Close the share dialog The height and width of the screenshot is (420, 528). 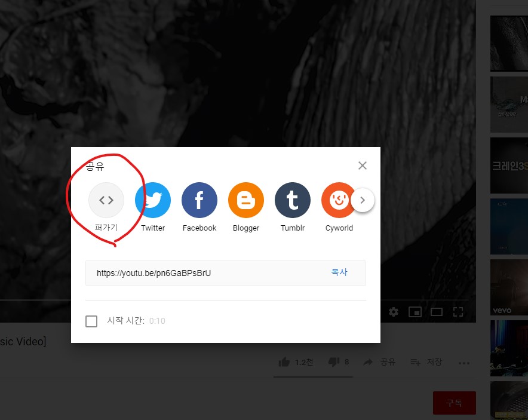pos(363,165)
